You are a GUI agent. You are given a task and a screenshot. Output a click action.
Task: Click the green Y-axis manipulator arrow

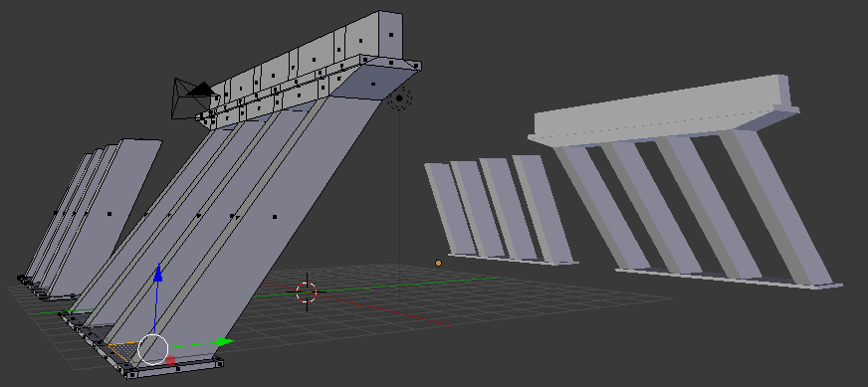point(224,342)
